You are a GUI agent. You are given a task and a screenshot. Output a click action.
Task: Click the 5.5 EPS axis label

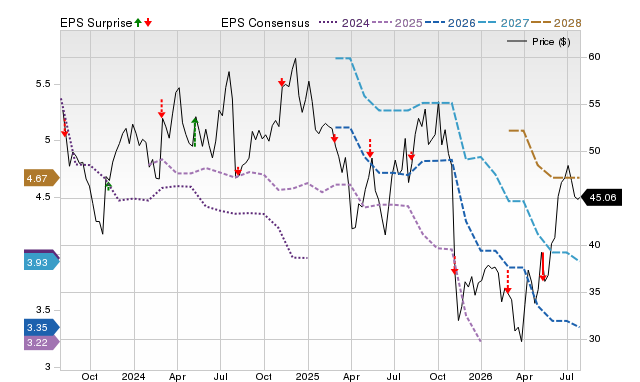pos(43,84)
